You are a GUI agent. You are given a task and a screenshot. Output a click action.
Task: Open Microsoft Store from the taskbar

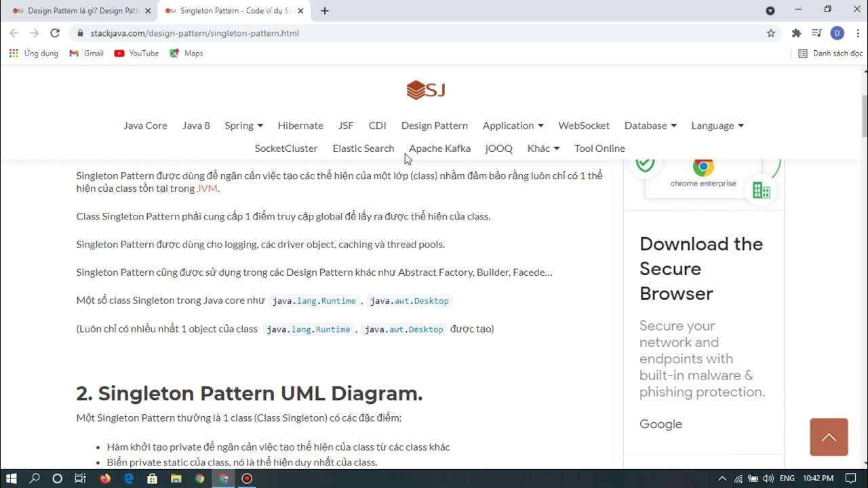coord(152,479)
